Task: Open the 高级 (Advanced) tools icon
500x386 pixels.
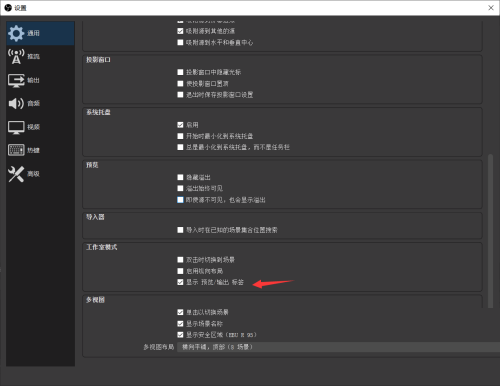Action: click(x=16, y=174)
